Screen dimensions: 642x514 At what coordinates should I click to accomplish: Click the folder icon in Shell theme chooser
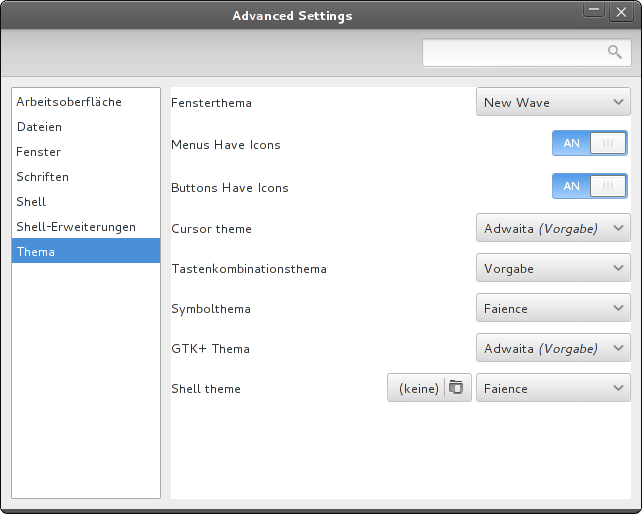(x=456, y=387)
